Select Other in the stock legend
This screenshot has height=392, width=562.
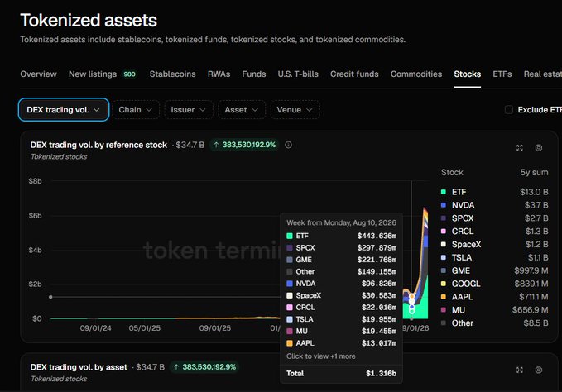coord(463,323)
